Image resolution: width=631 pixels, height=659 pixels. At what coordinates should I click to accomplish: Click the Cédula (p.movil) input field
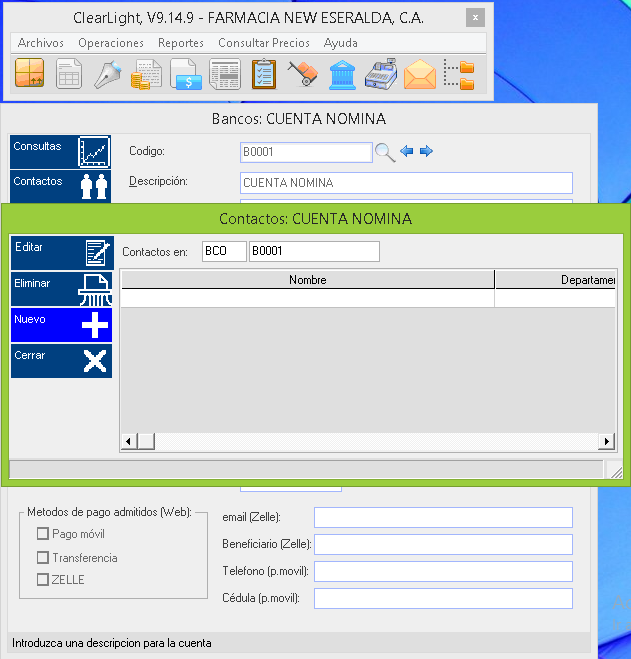click(443, 598)
